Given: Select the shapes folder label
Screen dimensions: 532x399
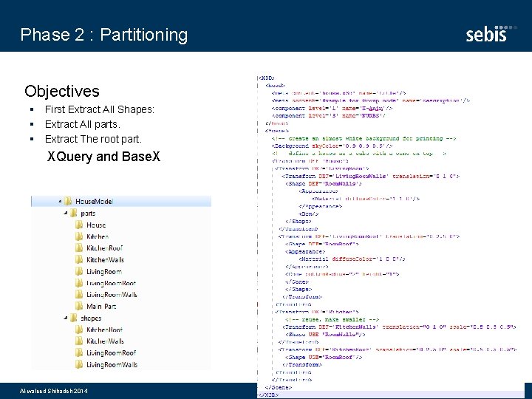Looking at the screenshot, I should tap(91, 318).
